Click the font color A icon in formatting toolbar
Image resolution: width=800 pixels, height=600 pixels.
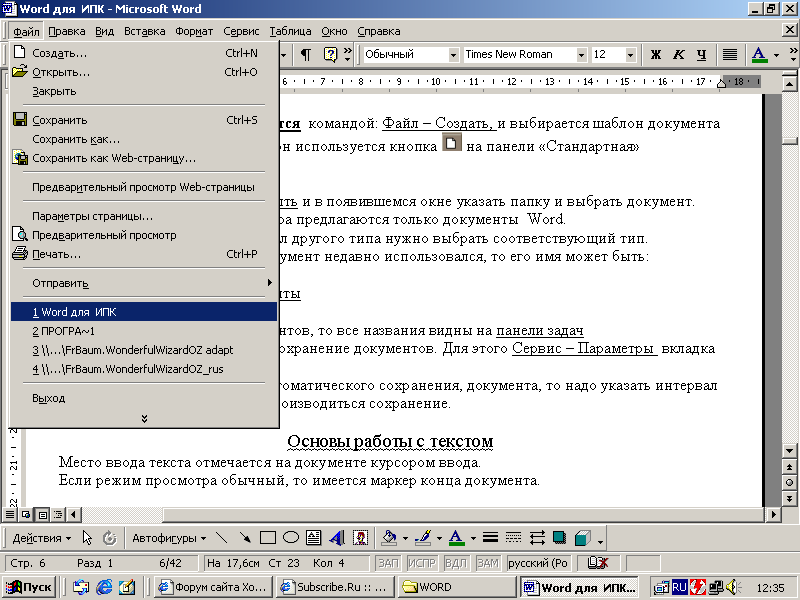pyautogui.click(x=759, y=54)
